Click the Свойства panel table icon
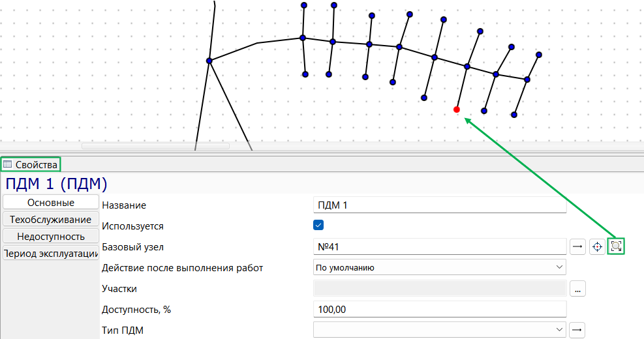This screenshot has width=644, height=339. [7, 164]
